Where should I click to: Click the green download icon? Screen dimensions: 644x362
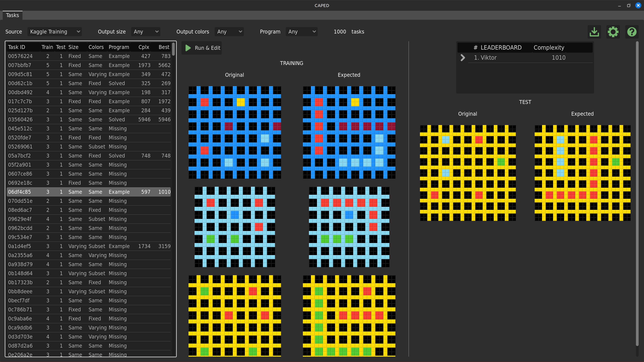pyautogui.click(x=594, y=32)
